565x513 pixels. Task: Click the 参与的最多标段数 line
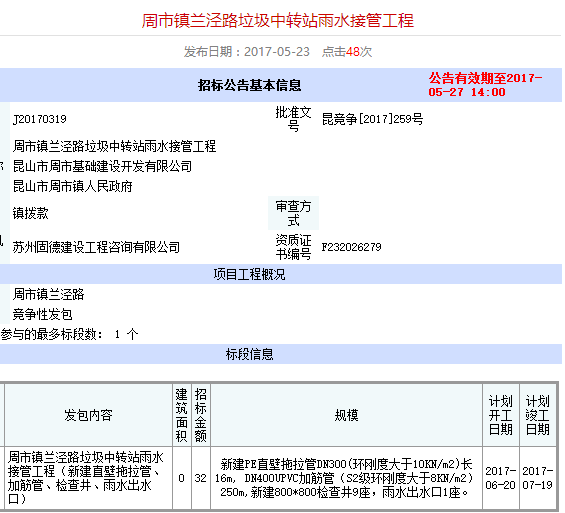coord(69,334)
